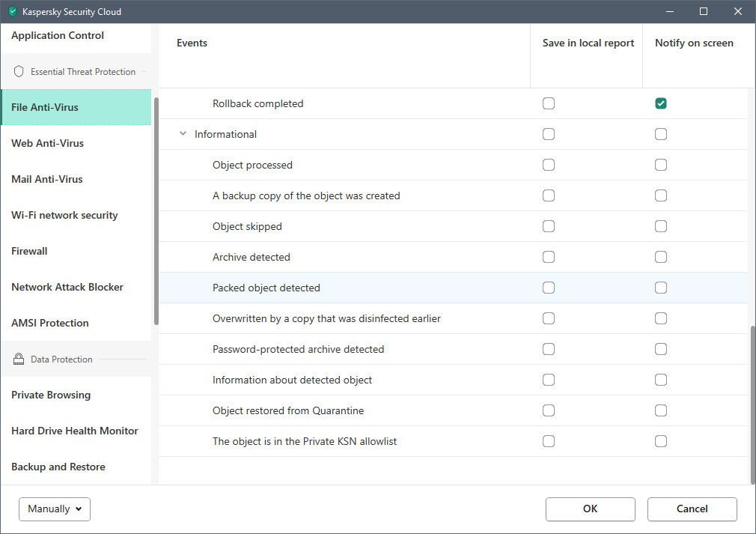The image size is (756, 534).
Task: Enable Save in local report for Object processed
Action: click(x=549, y=165)
